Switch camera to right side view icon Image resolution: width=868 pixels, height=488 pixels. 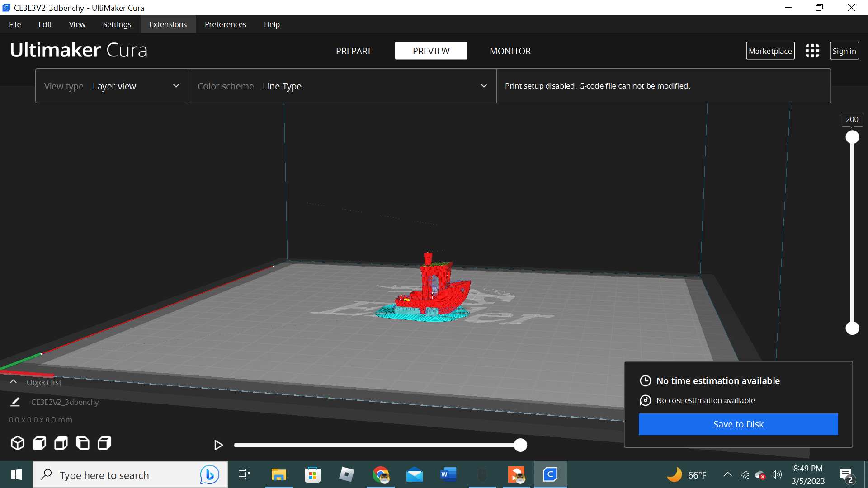(104, 443)
